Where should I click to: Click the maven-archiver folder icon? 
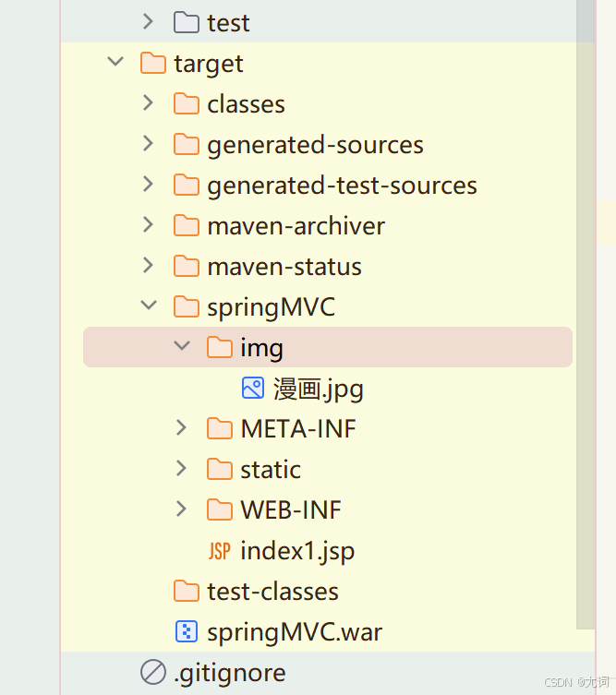187,225
